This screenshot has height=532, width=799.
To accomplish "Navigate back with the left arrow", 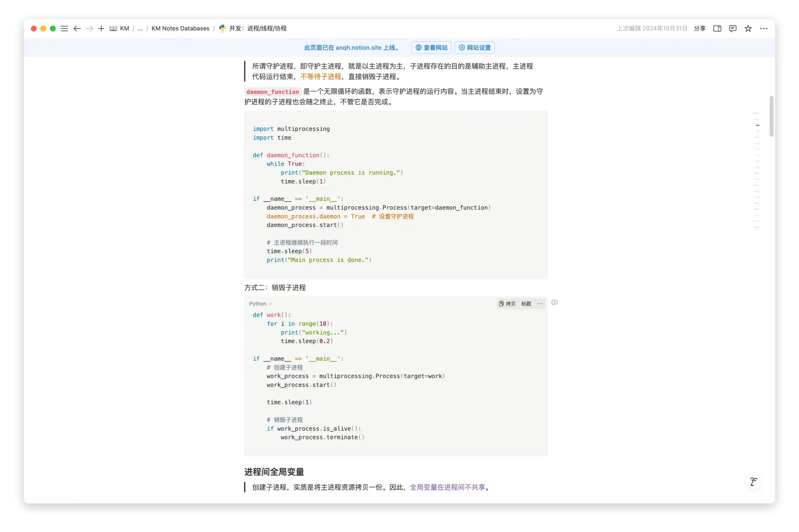I will tap(77, 28).
